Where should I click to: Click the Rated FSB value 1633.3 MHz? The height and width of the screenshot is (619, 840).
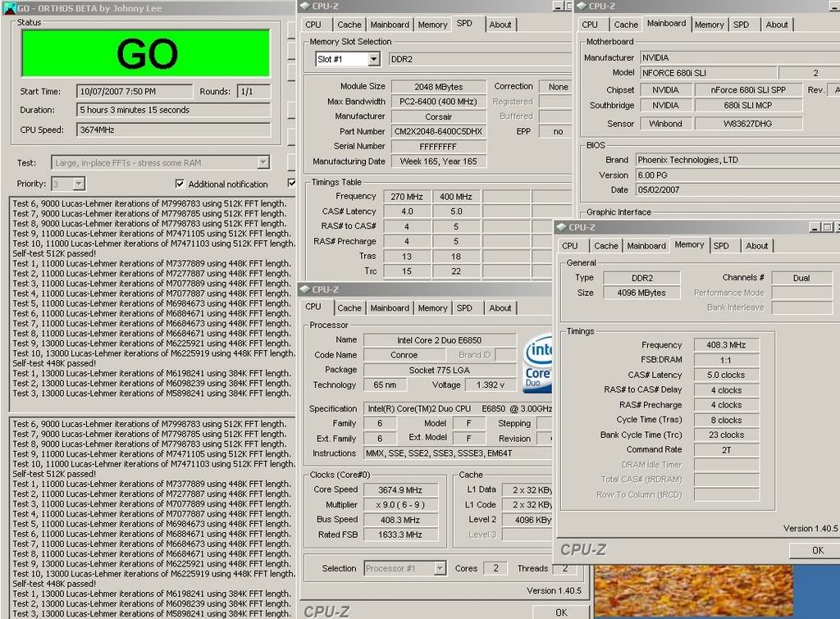point(400,535)
